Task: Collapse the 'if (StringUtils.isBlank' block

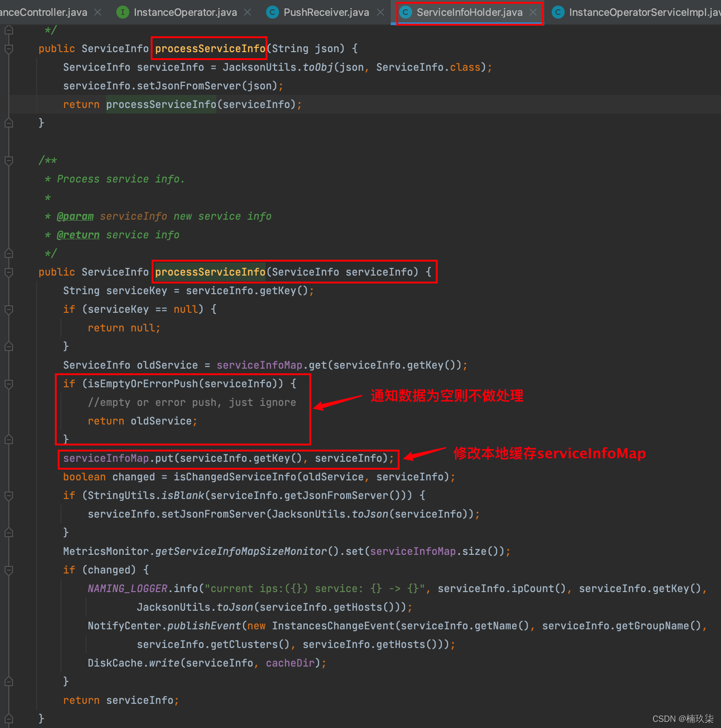Action: tap(9, 495)
